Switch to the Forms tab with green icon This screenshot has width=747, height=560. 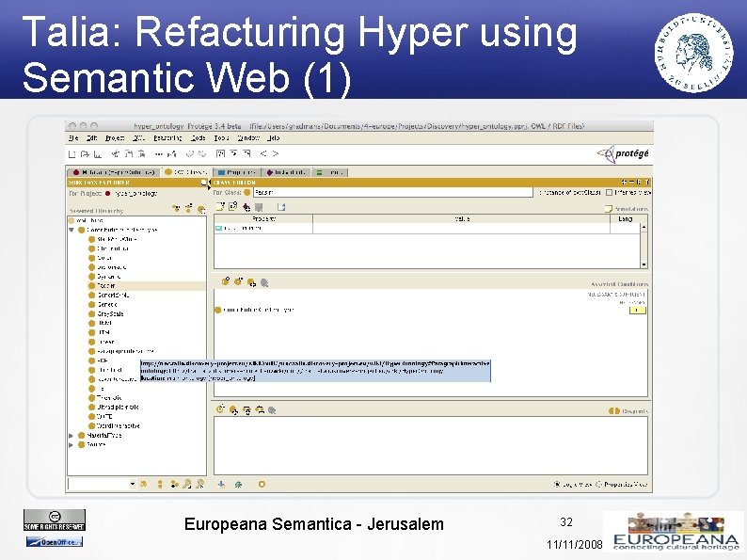pos(330,172)
